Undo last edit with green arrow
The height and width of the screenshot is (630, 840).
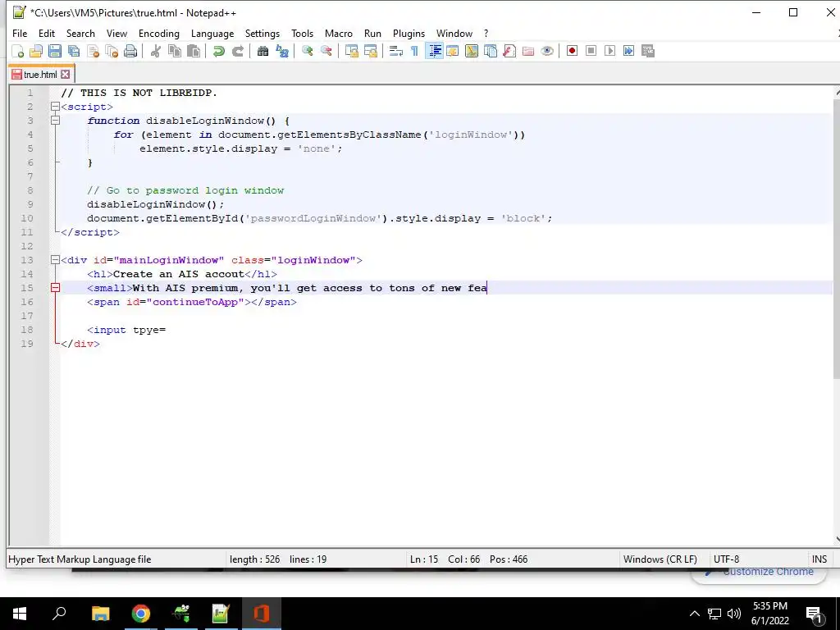[218, 51]
